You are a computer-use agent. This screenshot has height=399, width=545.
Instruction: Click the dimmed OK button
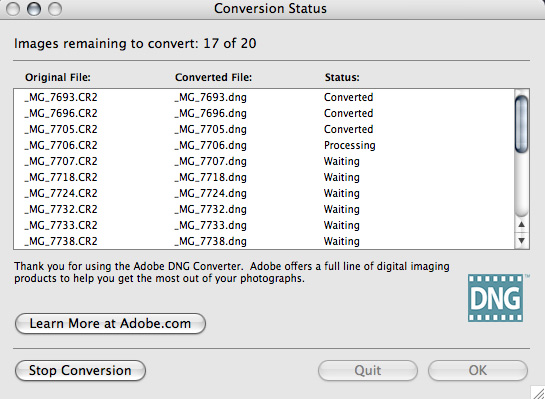(478, 370)
